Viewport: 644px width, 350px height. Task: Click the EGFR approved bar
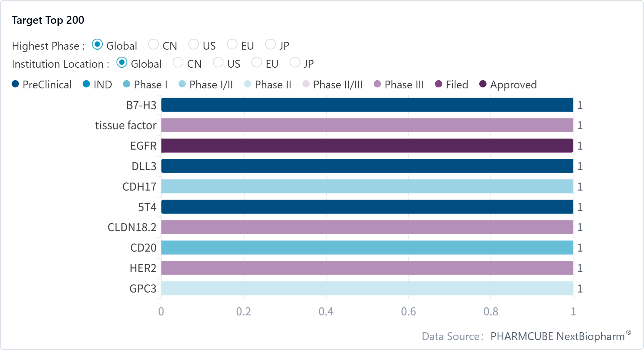[x=367, y=146]
